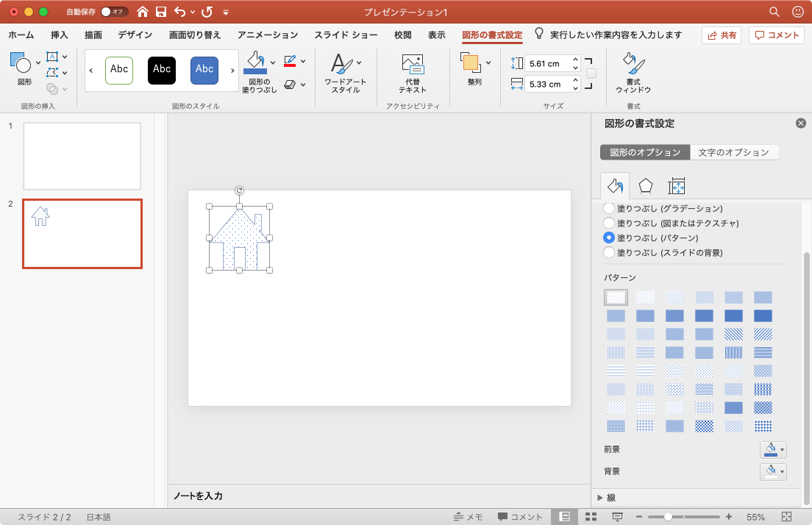
Task: Click the Share (共有) button
Action: click(x=722, y=35)
